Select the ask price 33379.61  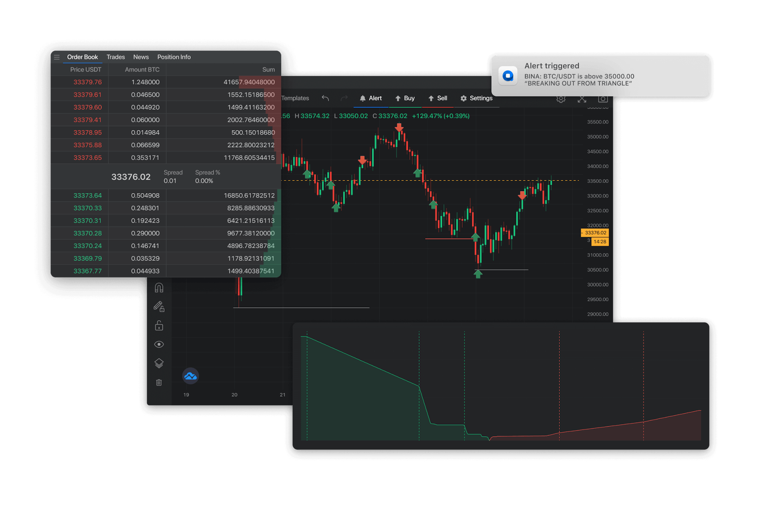click(87, 95)
